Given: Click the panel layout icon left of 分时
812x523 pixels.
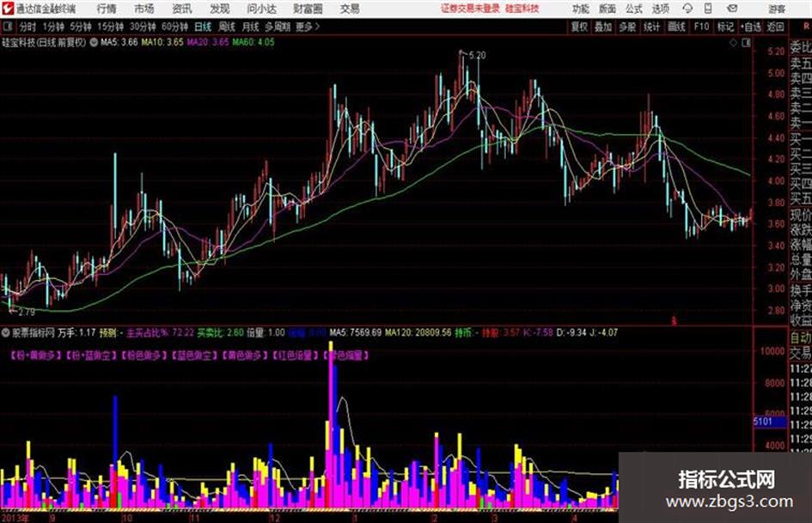Looking at the screenshot, I should (8, 27).
